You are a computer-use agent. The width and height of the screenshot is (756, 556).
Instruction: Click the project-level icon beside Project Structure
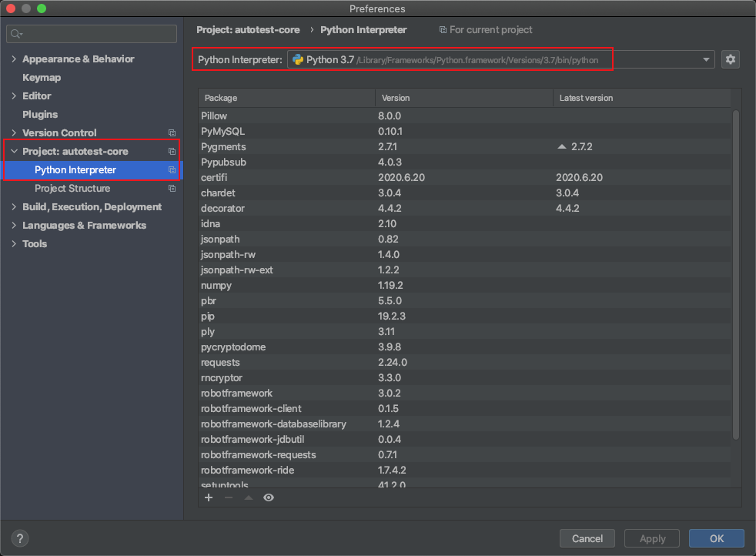pyautogui.click(x=172, y=188)
